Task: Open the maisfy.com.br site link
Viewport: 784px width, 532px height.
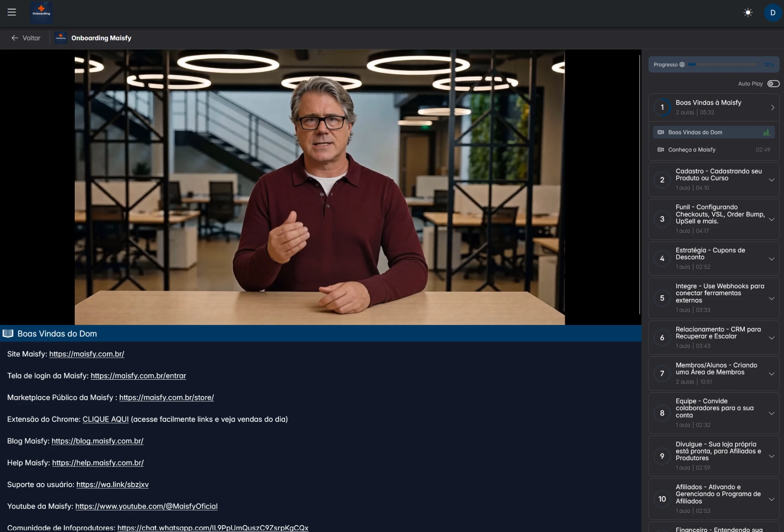Action: (x=87, y=354)
